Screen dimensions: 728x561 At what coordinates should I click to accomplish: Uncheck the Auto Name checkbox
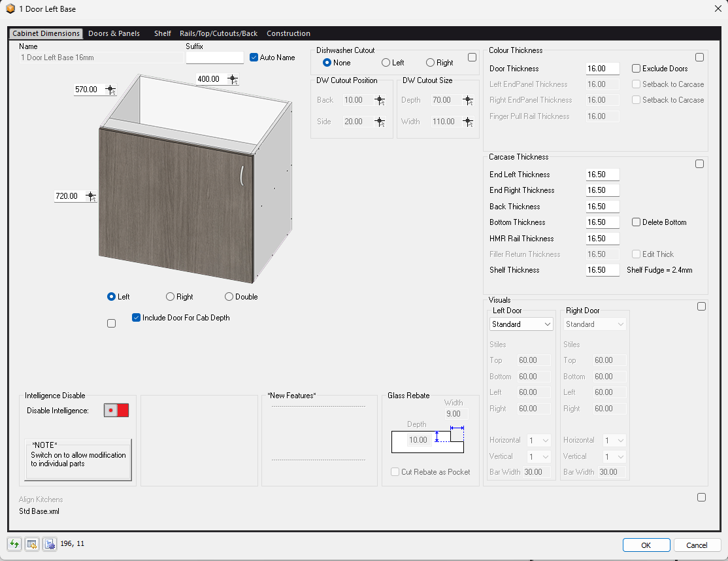pyautogui.click(x=254, y=58)
